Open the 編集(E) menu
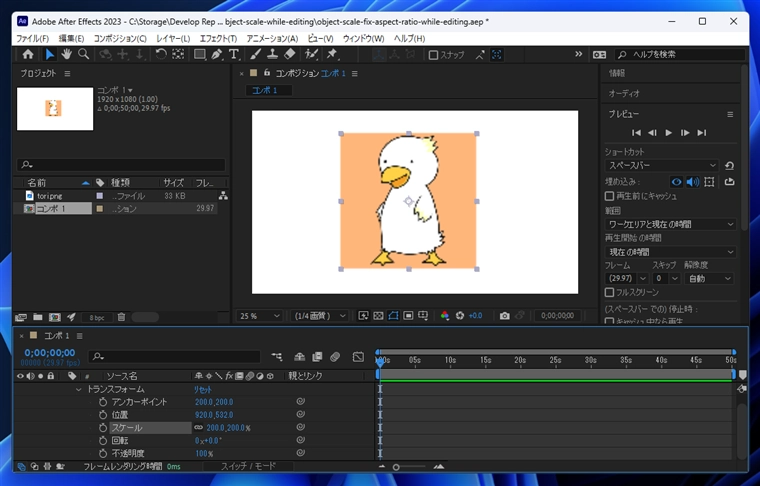760x486 pixels. 71,38
